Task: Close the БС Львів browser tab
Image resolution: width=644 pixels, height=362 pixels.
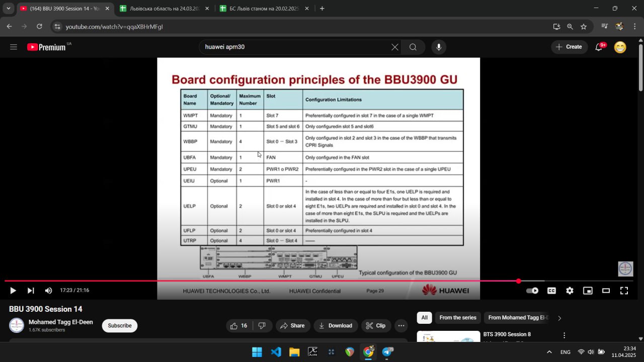Action: tap(307, 9)
